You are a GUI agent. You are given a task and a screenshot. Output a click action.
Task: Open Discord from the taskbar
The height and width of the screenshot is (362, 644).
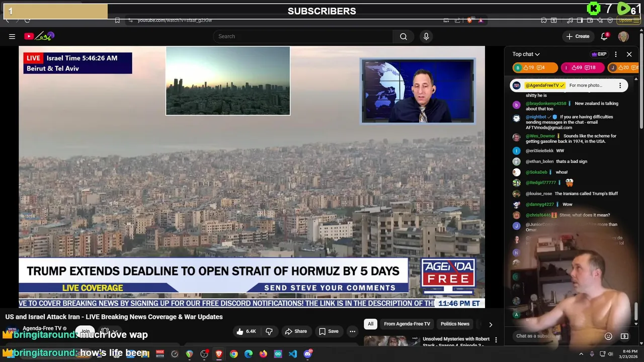[307, 354]
